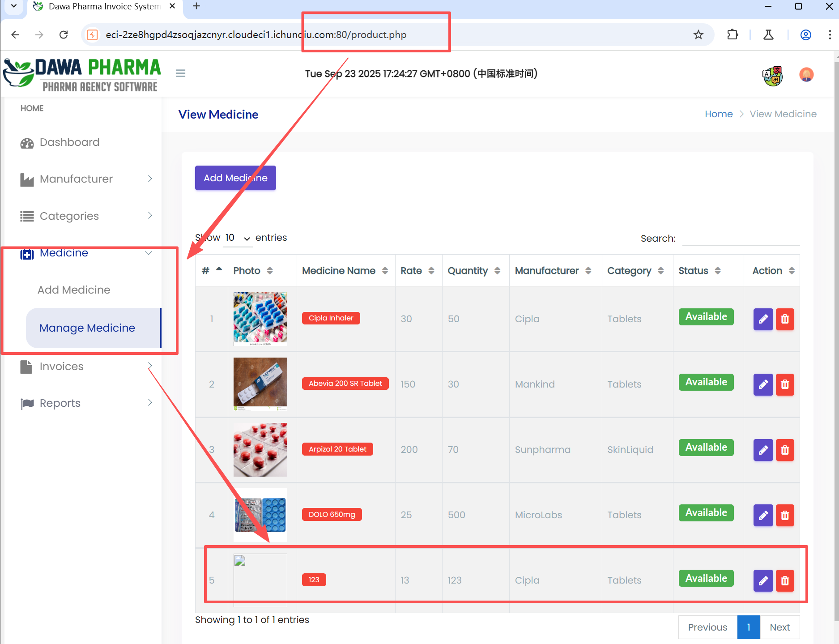Open Invoices sidebar menu item
The height and width of the screenshot is (644, 839).
61,367
